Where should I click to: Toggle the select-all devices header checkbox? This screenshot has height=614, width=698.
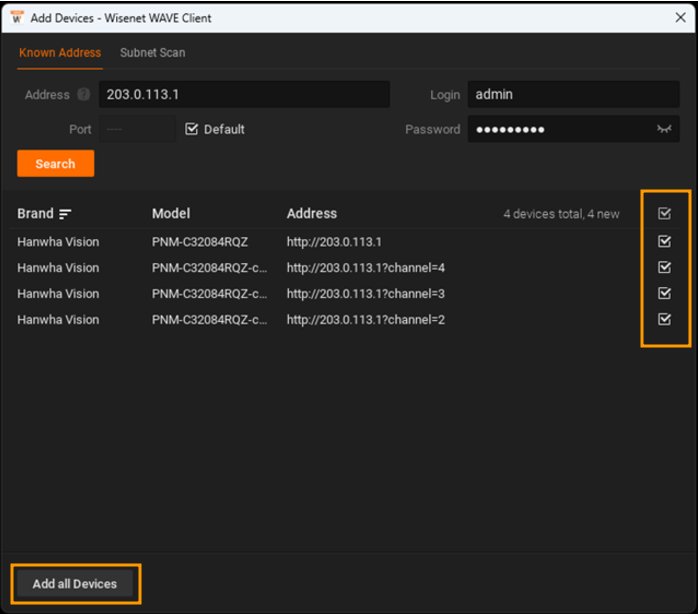pyautogui.click(x=664, y=214)
